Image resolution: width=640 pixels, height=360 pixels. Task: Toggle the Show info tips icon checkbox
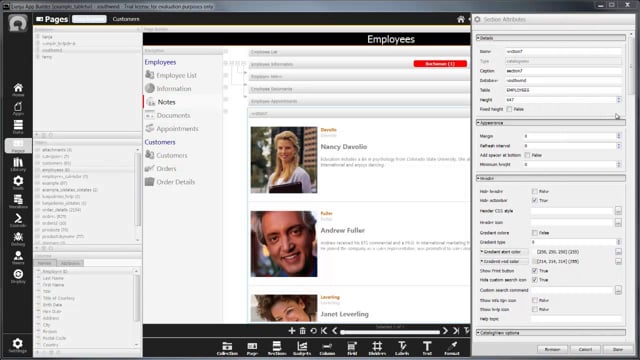tap(534, 300)
